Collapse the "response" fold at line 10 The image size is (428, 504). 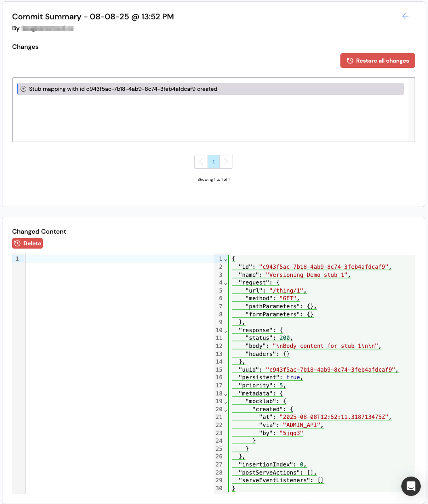tap(226, 331)
